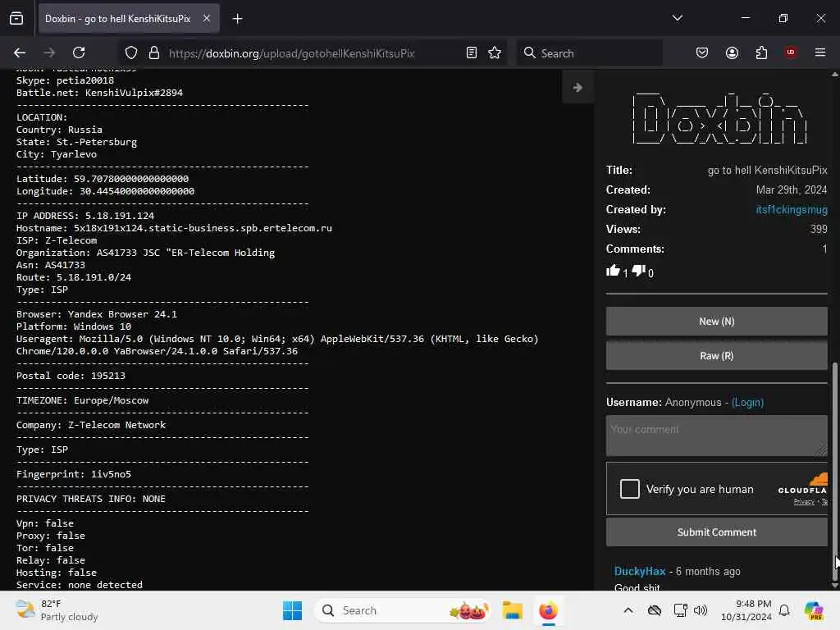840x630 pixels.
Task: Click the 'Skype: petia20018' line
Action: tap(65, 80)
